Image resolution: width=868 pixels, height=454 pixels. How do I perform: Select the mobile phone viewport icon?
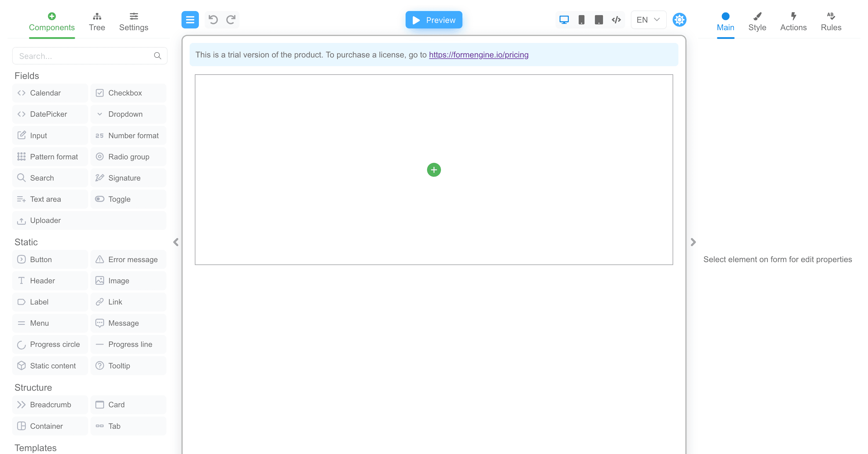[582, 19]
